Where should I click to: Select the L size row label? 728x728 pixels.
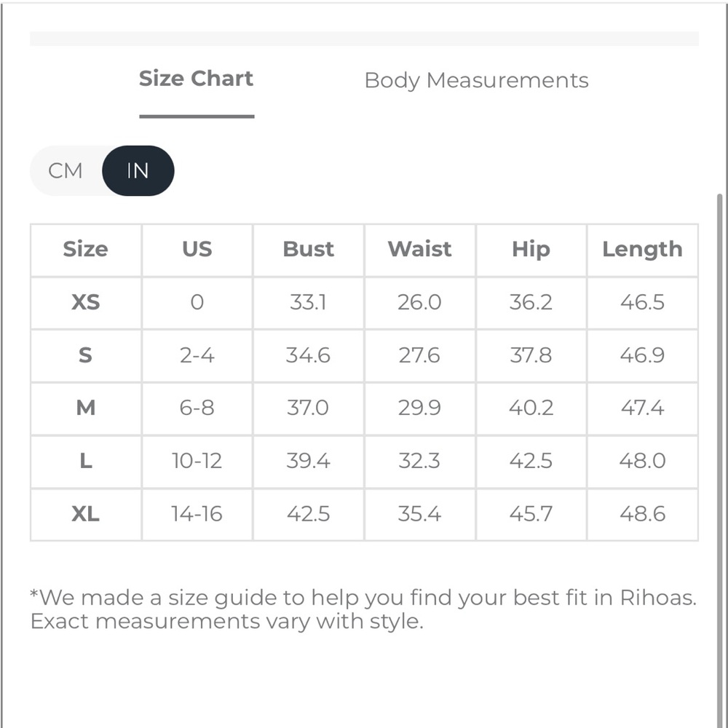pyautogui.click(x=86, y=462)
